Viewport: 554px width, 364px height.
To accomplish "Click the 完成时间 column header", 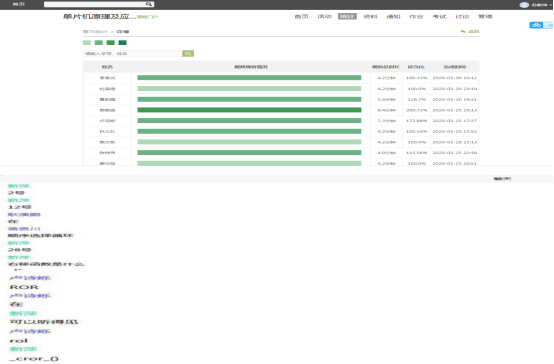I will 454,67.
